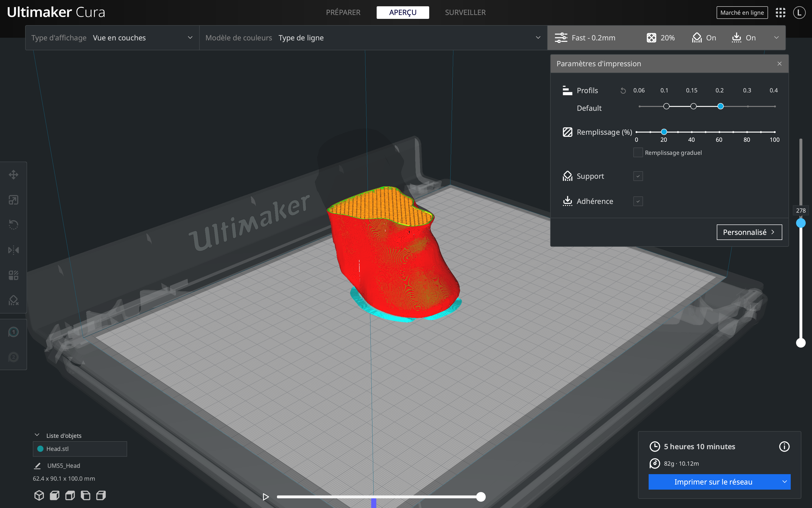812x508 pixels.
Task: Select extruder 1 button
Action: 14,332
